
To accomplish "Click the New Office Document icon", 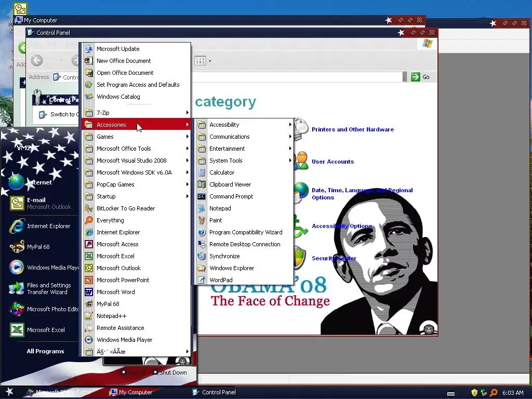I will (89, 61).
